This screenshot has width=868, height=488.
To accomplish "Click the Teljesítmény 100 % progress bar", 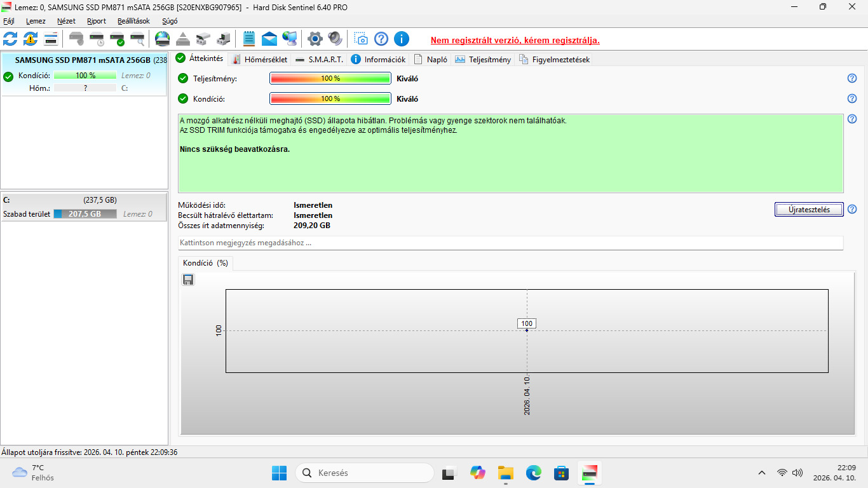I will point(330,78).
